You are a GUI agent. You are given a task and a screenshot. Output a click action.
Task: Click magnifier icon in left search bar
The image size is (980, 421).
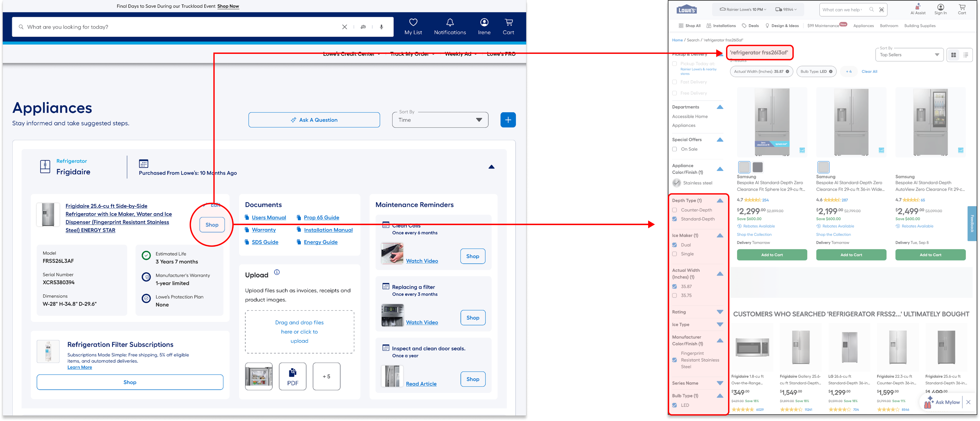(x=21, y=27)
